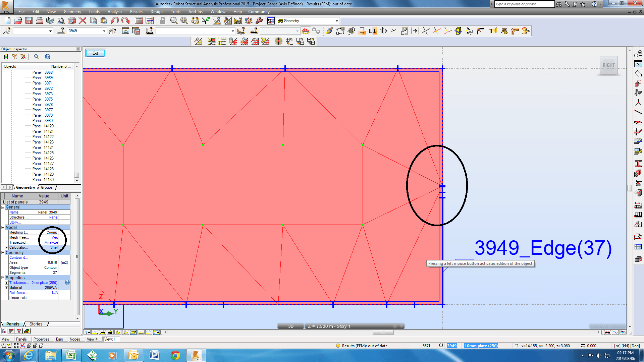
Task: Click the Object Inspector search magnifier icon
Action: pos(37,57)
